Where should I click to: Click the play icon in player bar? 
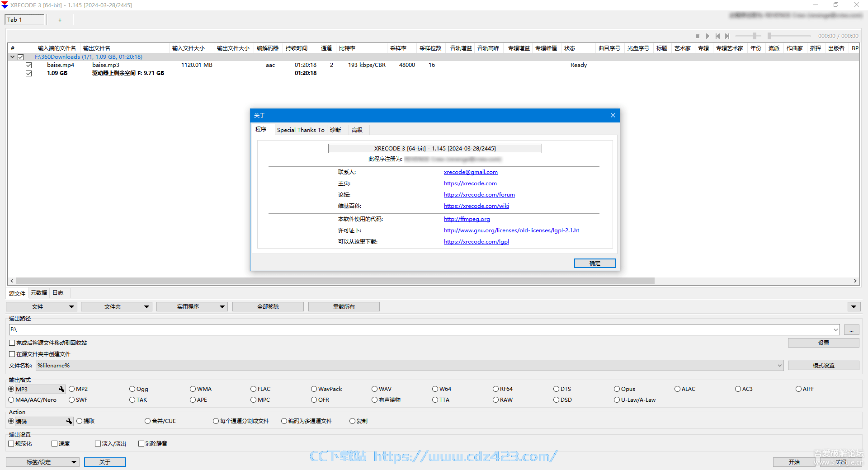click(x=708, y=36)
